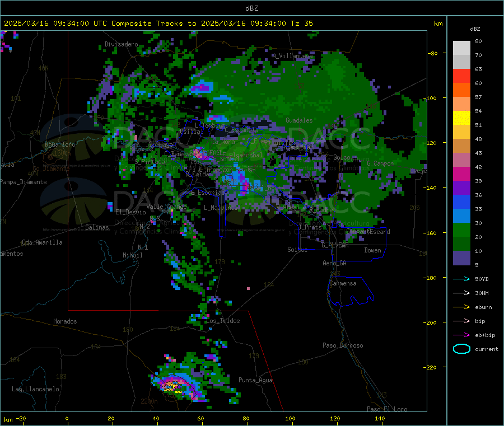This screenshot has width=504, height=426.
Task: Click the cyan 50YD arrow in legend
Action: coord(461,279)
